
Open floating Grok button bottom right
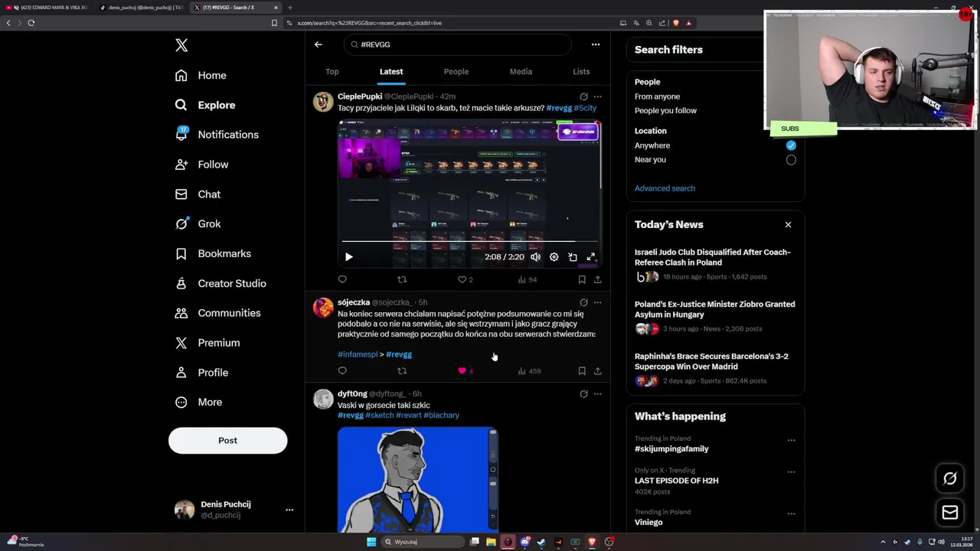click(950, 478)
